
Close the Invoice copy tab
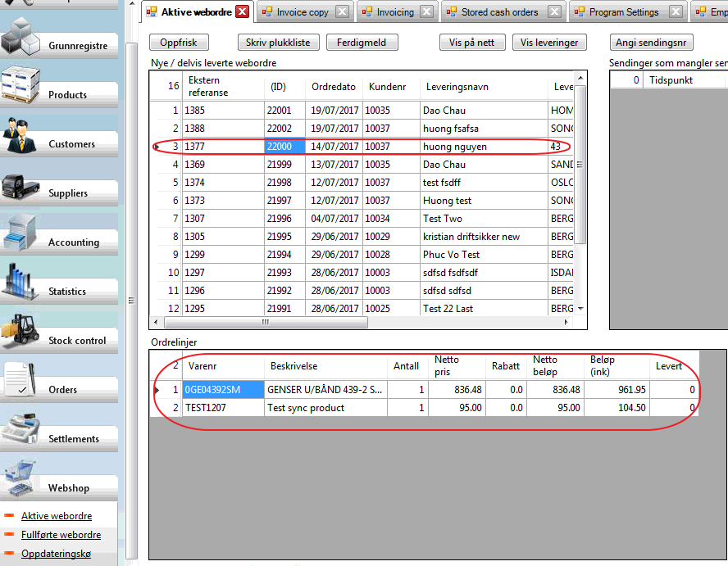pyautogui.click(x=342, y=11)
